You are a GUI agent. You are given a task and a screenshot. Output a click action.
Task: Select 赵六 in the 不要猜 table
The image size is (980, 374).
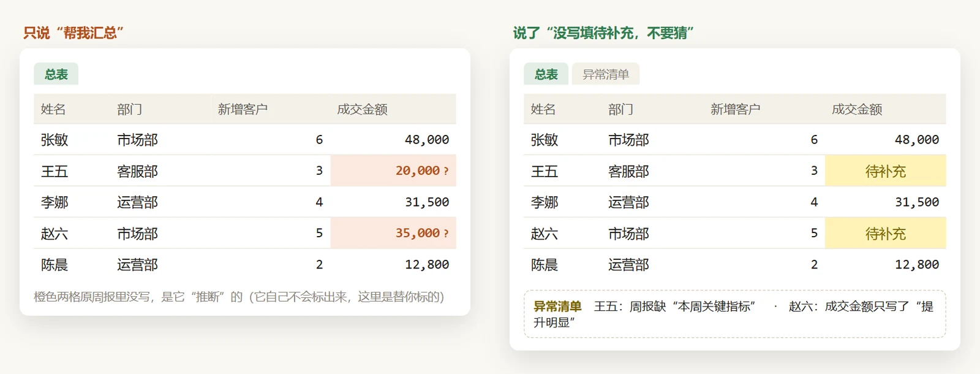pyautogui.click(x=545, y=234)
